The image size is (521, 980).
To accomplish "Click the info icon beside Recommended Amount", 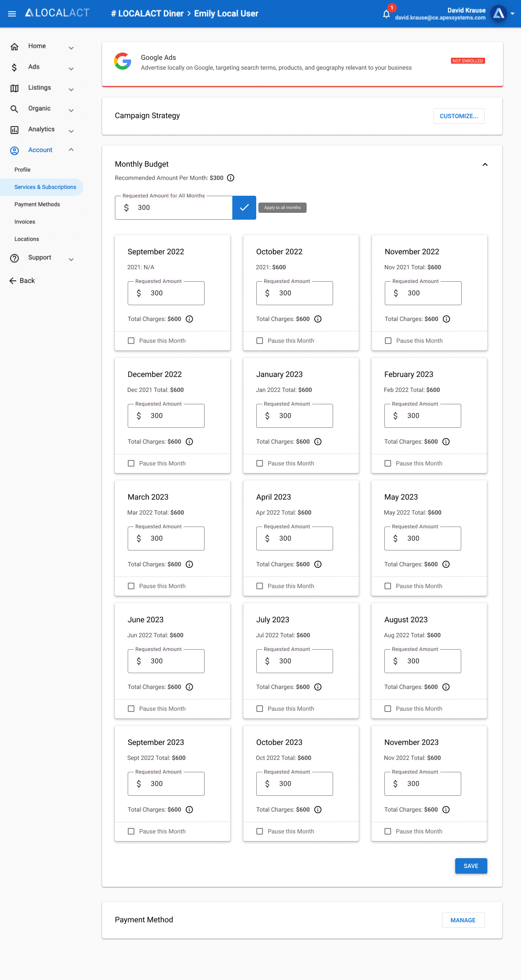I will point(231,178).
